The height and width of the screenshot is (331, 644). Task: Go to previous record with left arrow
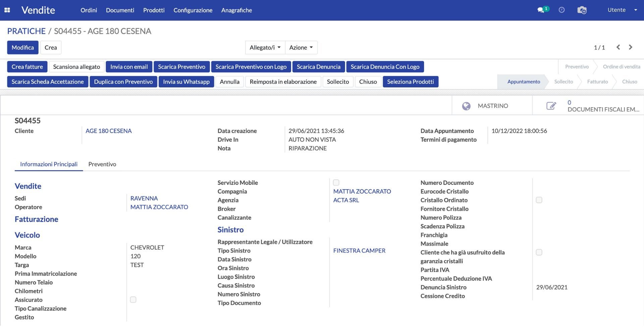coord(618,47)
